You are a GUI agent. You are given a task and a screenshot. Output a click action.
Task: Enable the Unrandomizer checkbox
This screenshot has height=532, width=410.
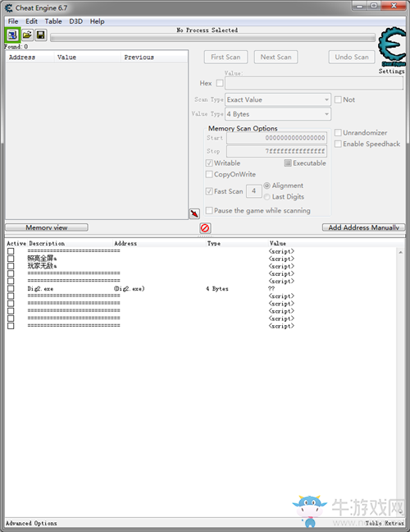(x=338, y=133)
